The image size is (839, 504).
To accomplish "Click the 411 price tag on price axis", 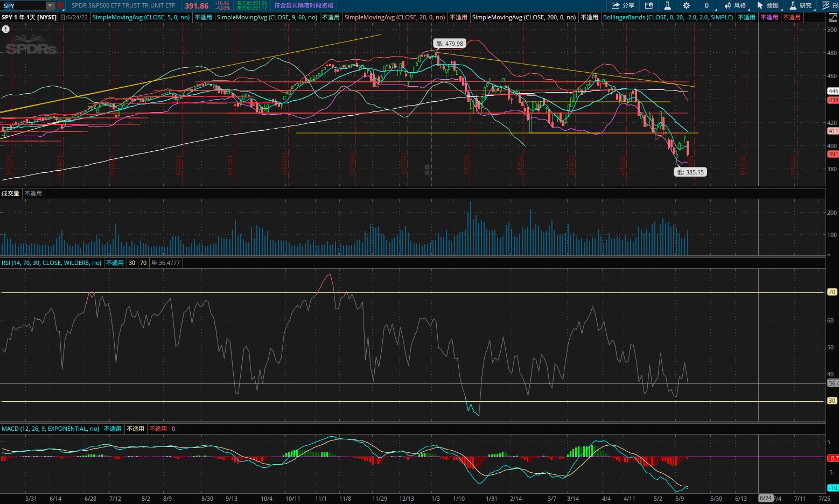I will 833,131.
